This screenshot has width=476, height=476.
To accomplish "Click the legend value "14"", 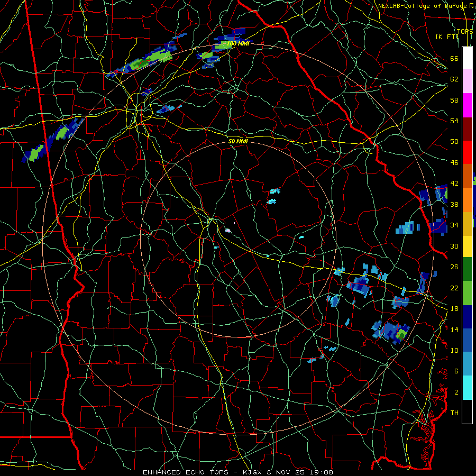I will click(x=454, y=329).
